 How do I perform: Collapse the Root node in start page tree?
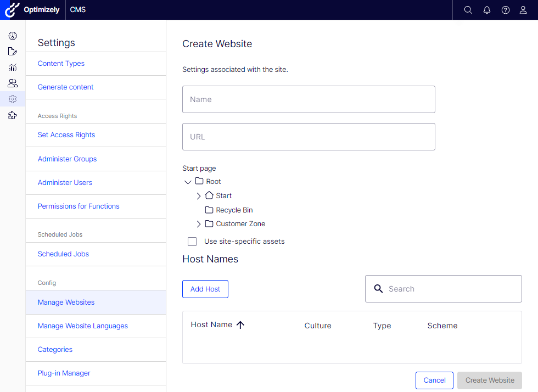coord(188,182)
